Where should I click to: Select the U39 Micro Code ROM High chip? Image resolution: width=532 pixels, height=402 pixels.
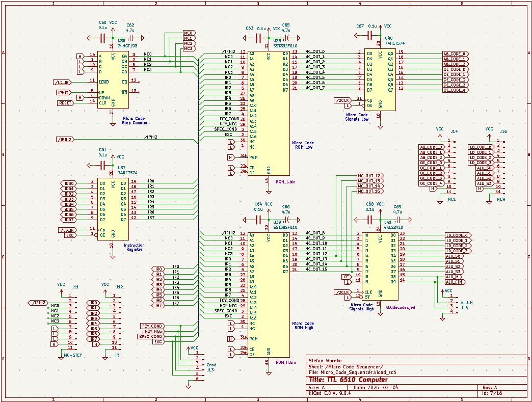268,294
